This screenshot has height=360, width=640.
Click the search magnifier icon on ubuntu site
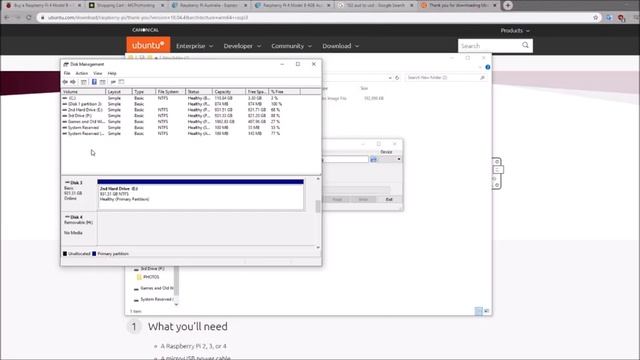[525, 45]
